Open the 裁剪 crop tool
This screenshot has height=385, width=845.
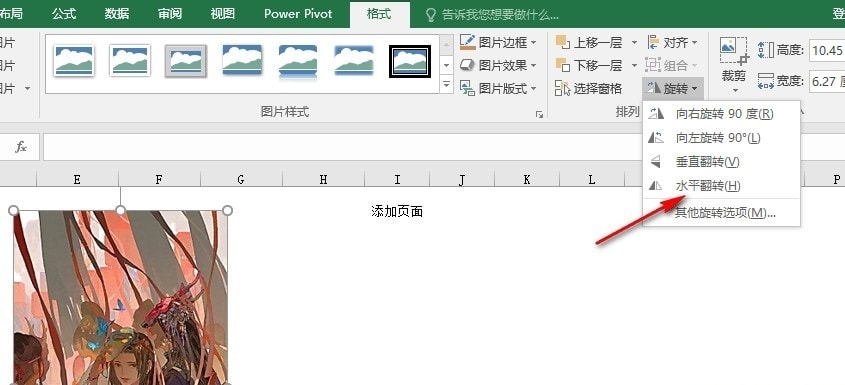pyautogui.click(x=733, y=65)
